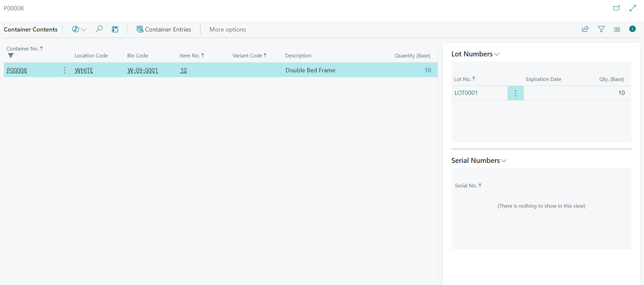Click the analyze mode icon beside search

click(x=115, y=30)
